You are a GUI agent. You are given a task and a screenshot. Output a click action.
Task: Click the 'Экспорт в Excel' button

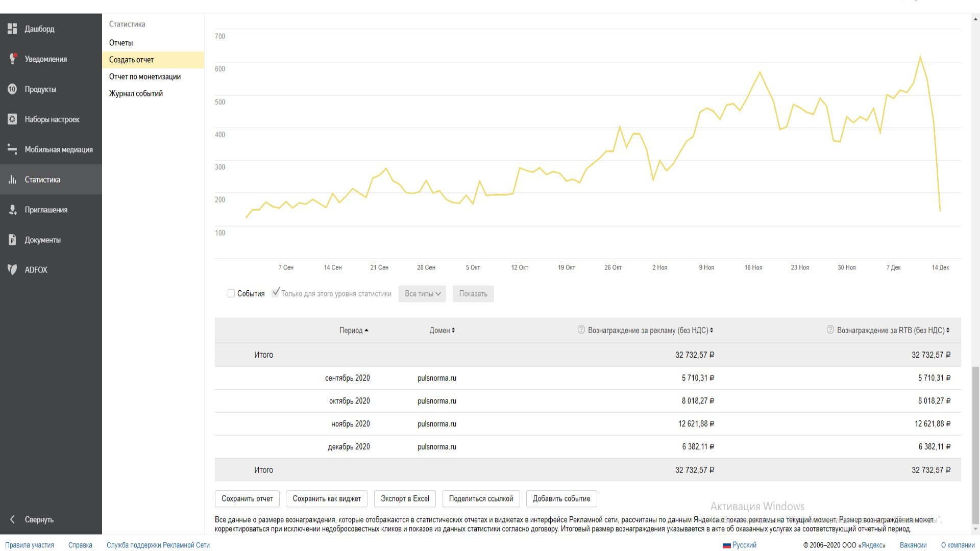pos(405,498)
